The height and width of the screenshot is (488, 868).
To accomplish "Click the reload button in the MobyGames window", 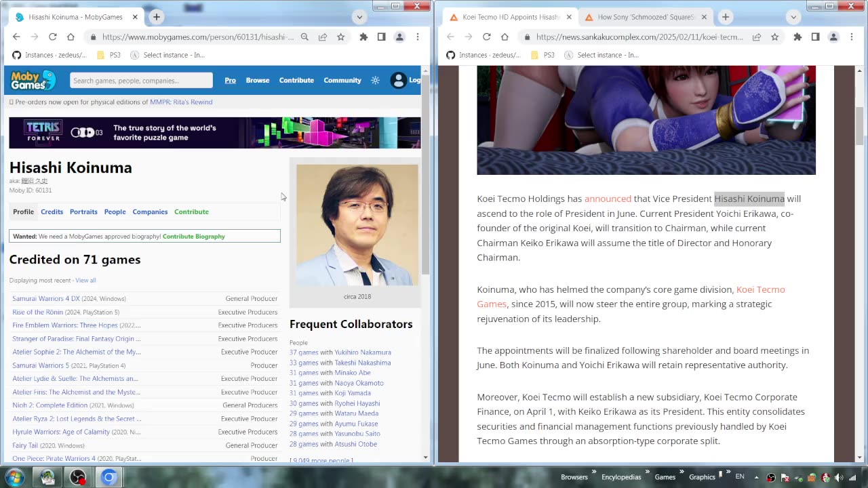I will 52,37.
